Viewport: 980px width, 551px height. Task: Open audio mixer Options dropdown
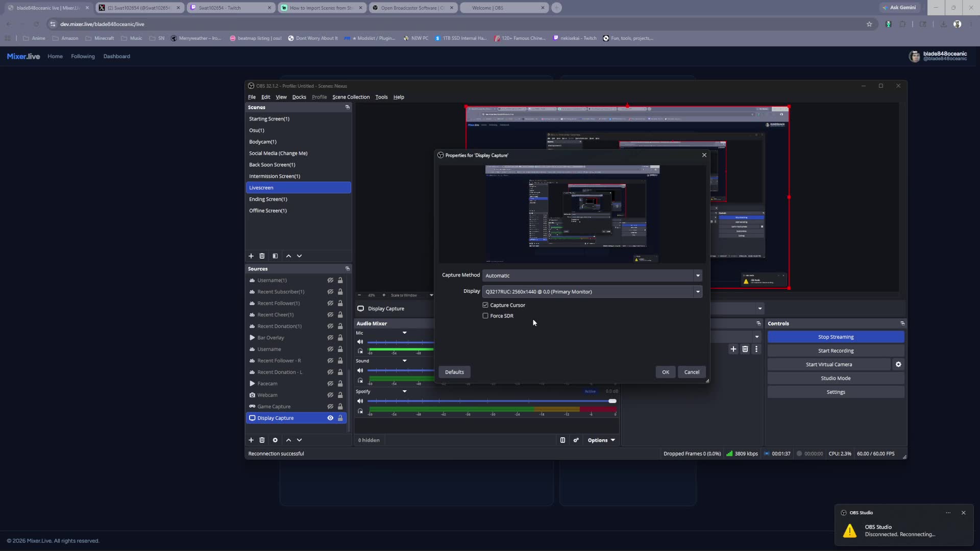pos(601,440)
